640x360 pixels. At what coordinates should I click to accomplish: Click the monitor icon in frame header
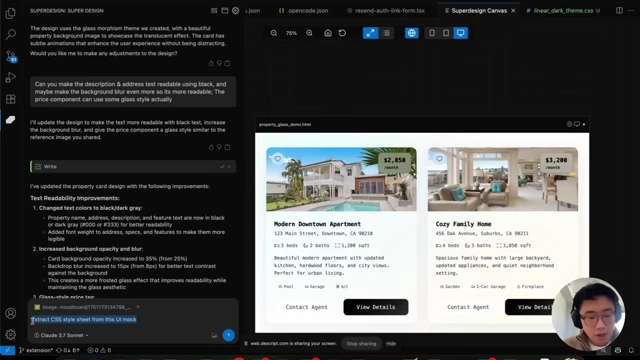click(577, 124)
